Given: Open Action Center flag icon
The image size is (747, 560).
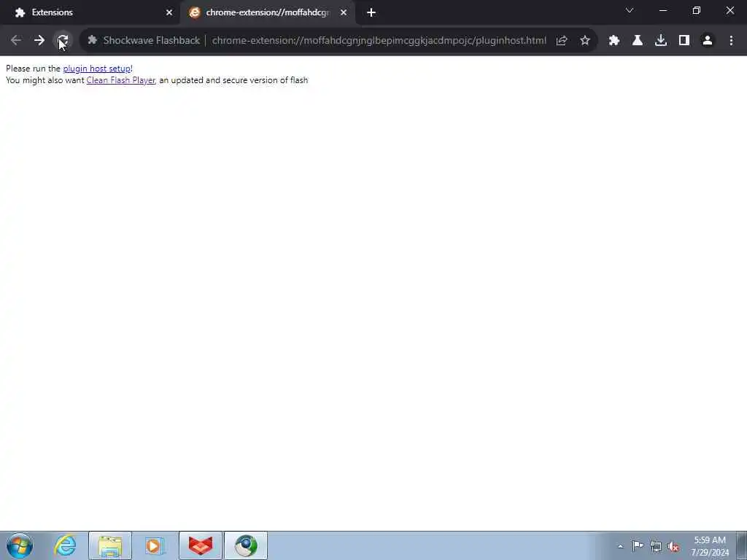Looking at the screenshot, I should point(638,546).
